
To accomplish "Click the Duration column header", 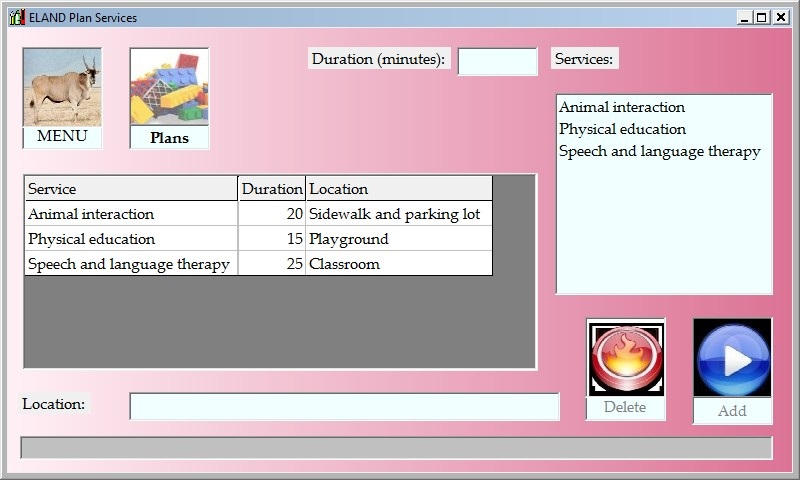I will (x=272, y=188).
